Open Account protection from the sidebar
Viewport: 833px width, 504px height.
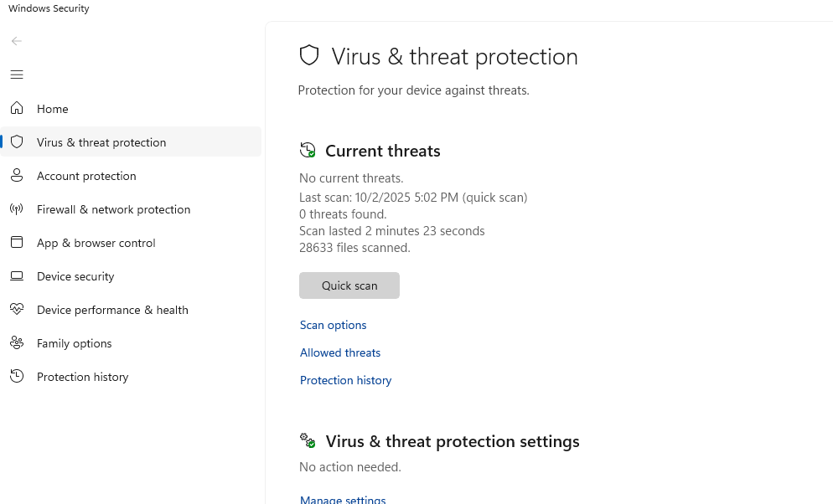(86, 176)
